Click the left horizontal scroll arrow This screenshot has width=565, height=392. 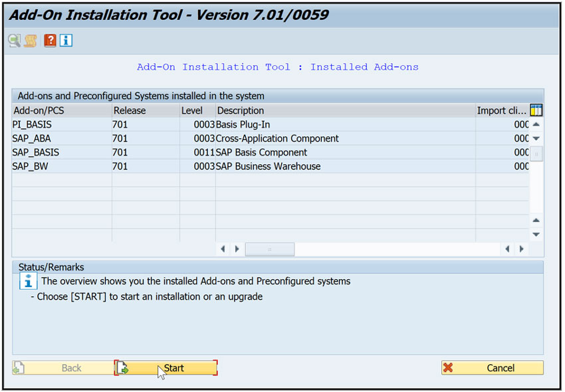click(223, 248)
